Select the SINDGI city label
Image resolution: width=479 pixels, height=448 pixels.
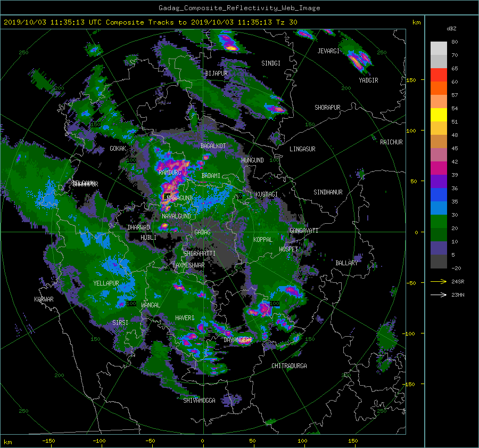pyautogui.click(x=271, y=63)
